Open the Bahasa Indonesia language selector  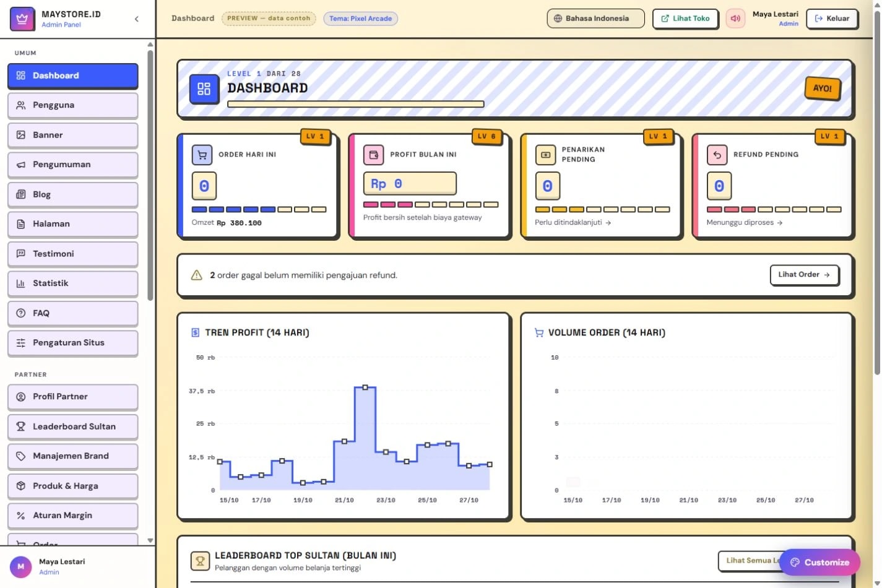(x=595, y=19)
